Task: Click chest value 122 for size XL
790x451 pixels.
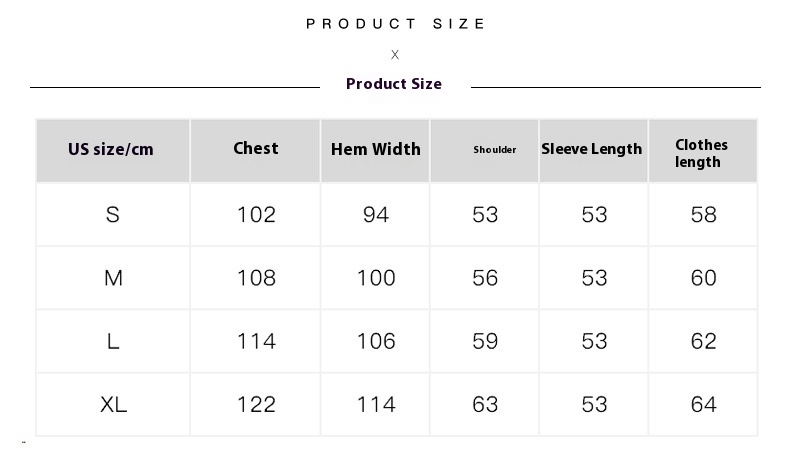Action: pos(256,404)
